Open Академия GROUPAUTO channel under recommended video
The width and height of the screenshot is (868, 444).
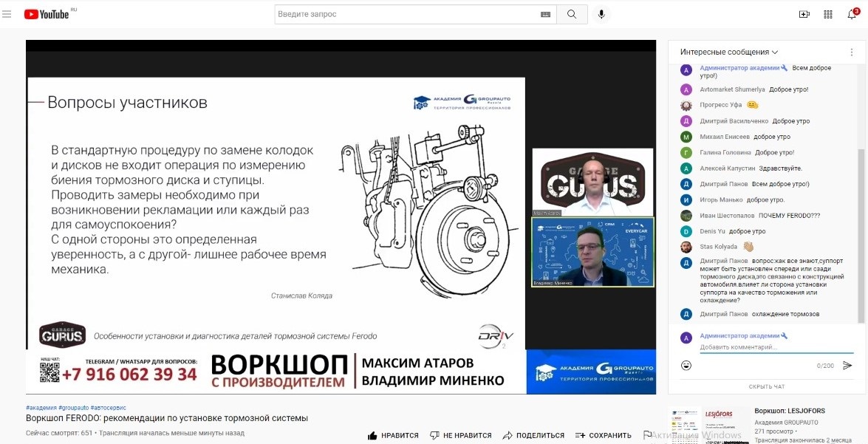[x=786, y=423]
